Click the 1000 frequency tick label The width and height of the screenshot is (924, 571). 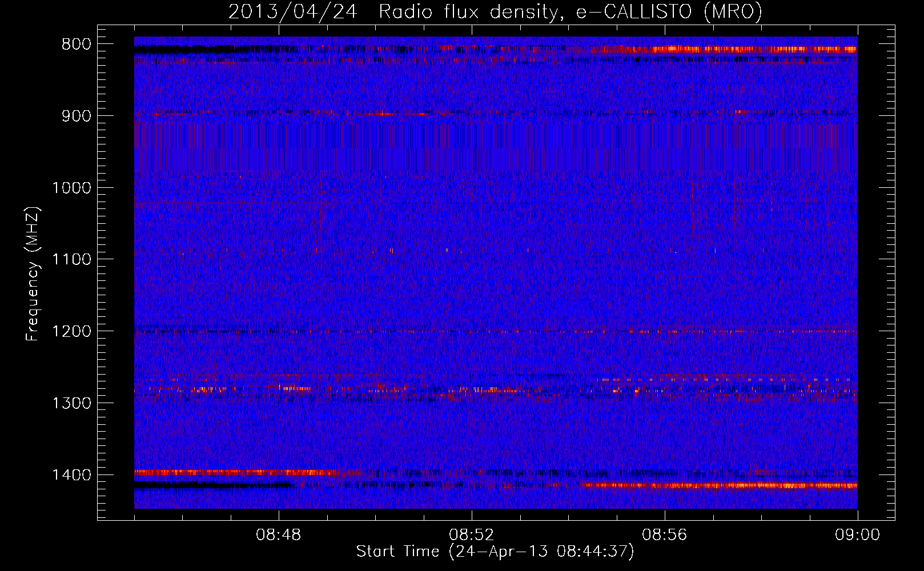point(72,188)
